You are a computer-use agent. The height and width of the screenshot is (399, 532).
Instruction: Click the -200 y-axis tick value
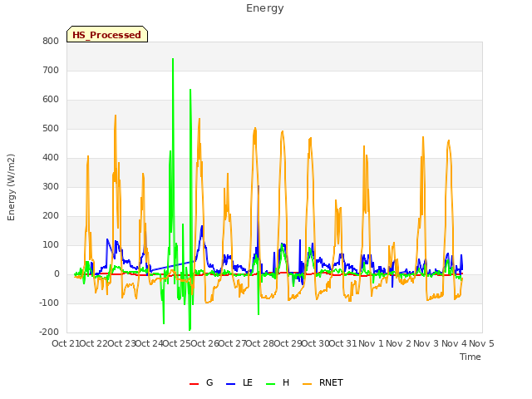click(x=49, y=332)
